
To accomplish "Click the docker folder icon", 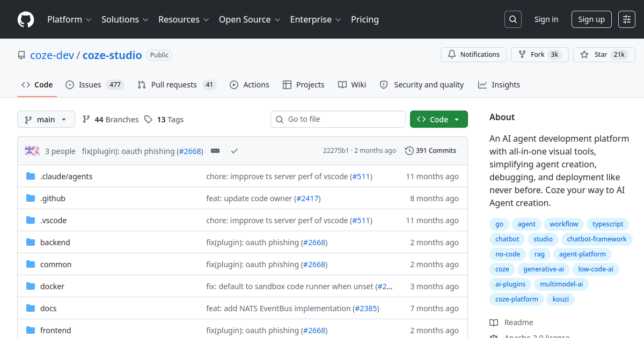I will (31, 286).
